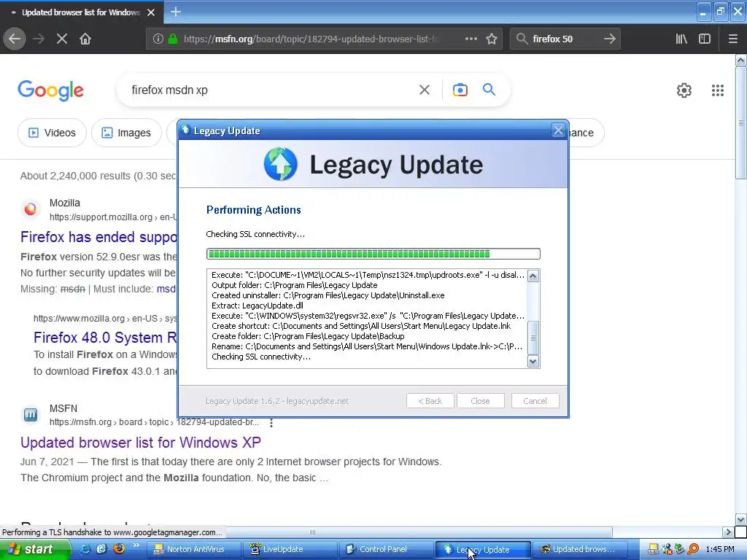
Task: Click in the Google search box
Action: pos(271,90)
